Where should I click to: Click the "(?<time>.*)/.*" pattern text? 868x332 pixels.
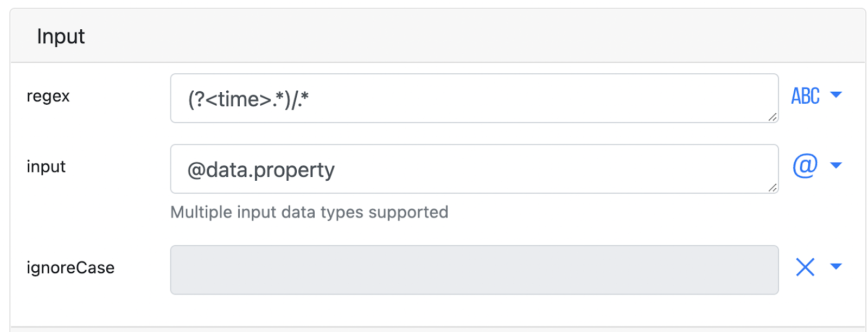tap(248, 99)
